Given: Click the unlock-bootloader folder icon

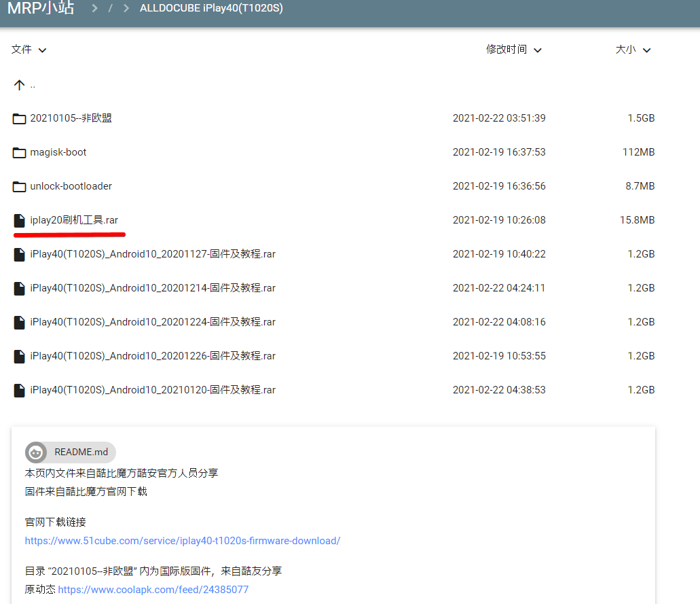Looking at the screenshot, I should point(19,187).
